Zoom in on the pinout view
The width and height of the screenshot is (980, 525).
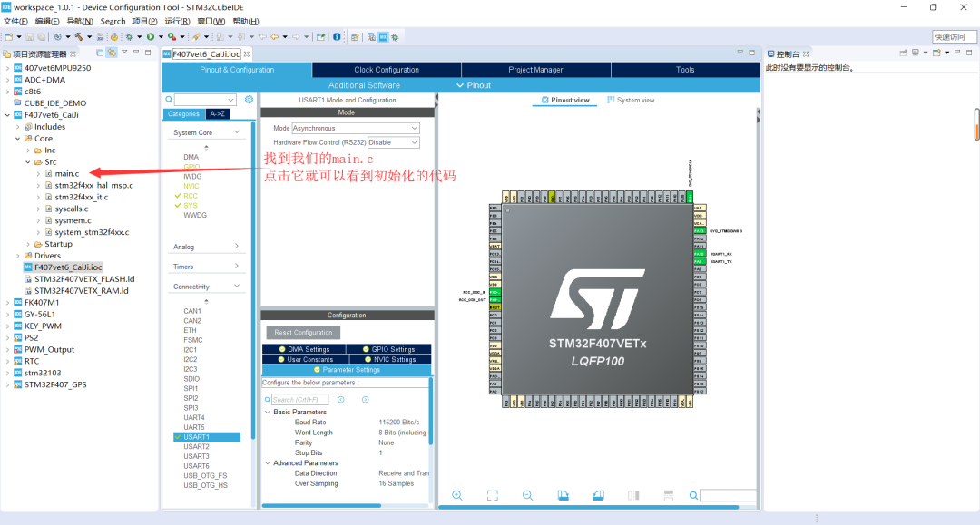tap(456, 495)
